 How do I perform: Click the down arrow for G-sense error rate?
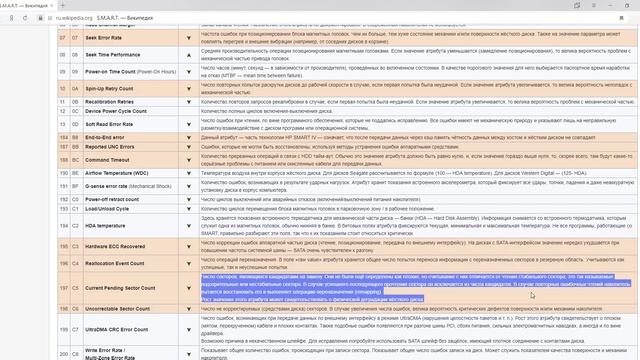(x=189, y=186)
